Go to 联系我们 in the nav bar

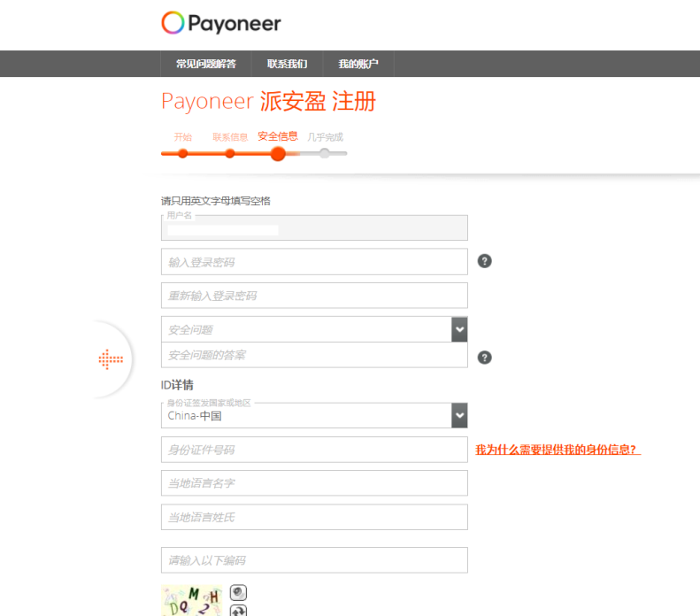[288, 64]
